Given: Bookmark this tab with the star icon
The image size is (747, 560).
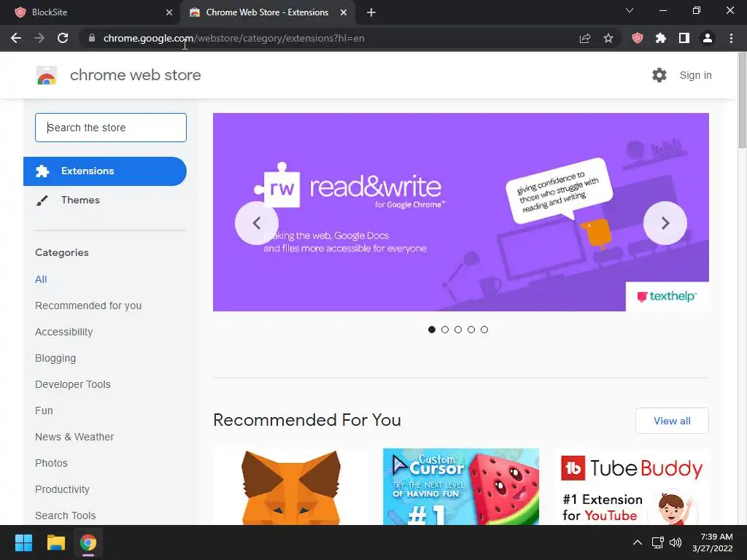Looking at the screenshot, I should click(x=608, y=38).
